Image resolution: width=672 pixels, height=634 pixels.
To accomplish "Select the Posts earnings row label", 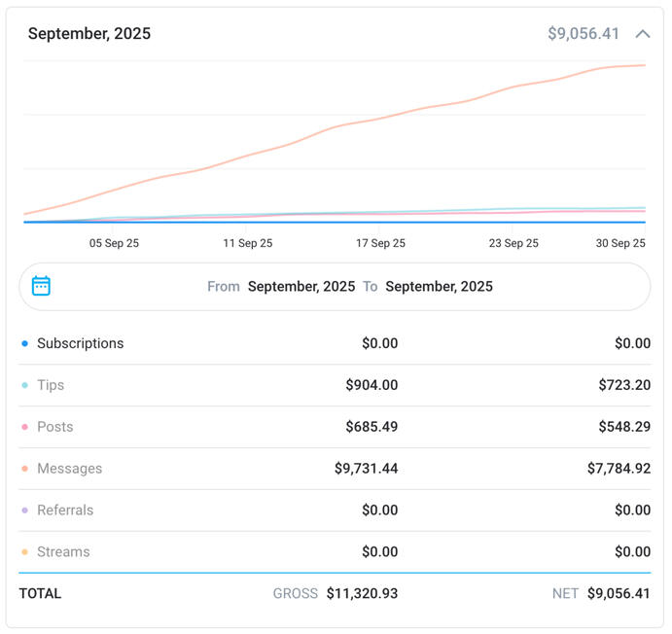I will (x=54, y=427).
